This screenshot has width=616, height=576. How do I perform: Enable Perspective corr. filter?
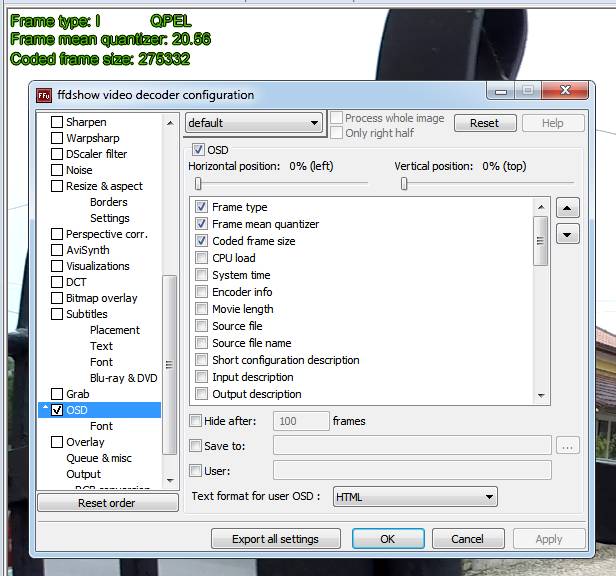click(x=57, y=234)
